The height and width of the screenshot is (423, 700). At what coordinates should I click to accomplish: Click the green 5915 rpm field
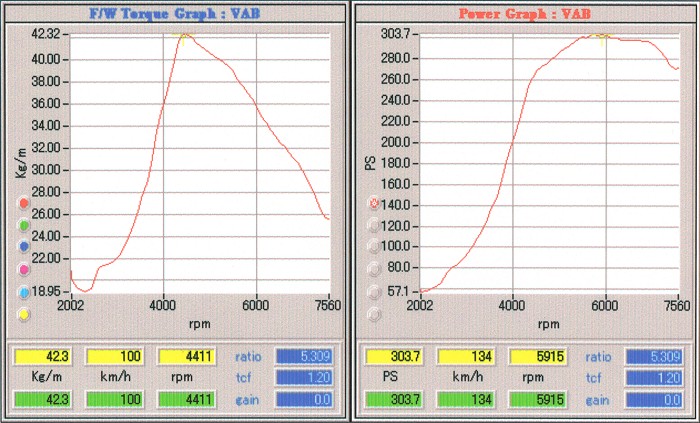click(538, 399)
